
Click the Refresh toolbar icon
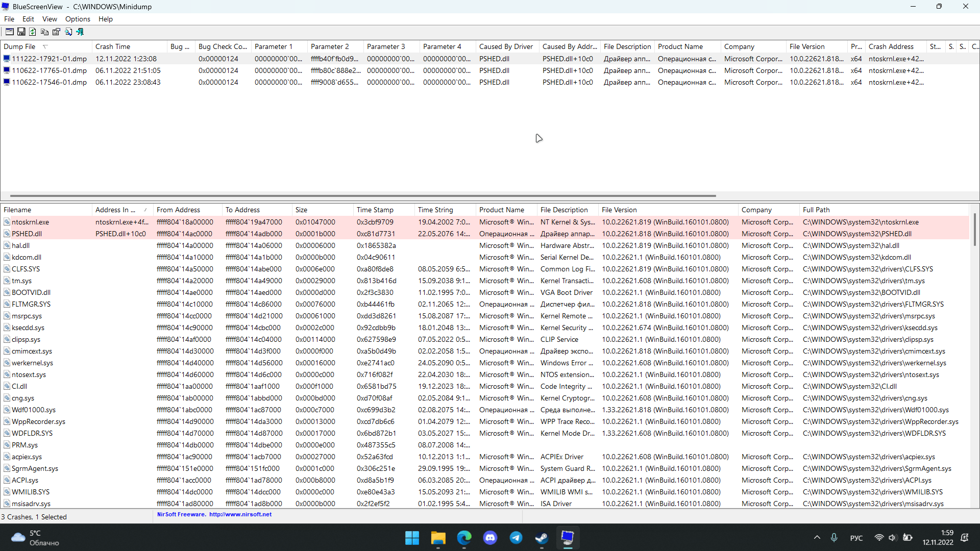(x=33, y=32)
